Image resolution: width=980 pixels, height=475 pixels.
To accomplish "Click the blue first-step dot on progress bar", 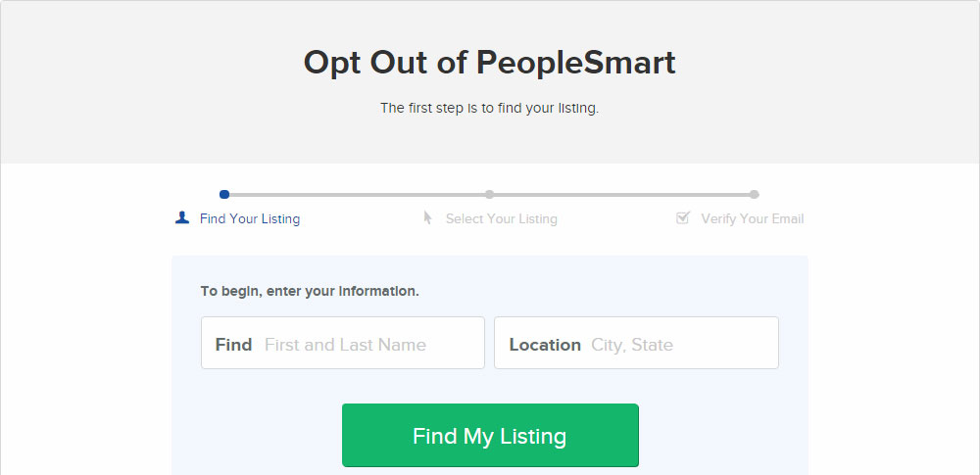I will point(224,194).
